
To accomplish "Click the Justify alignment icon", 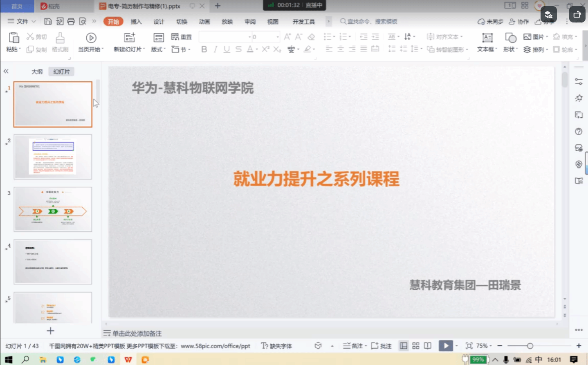I will (364, 49).
